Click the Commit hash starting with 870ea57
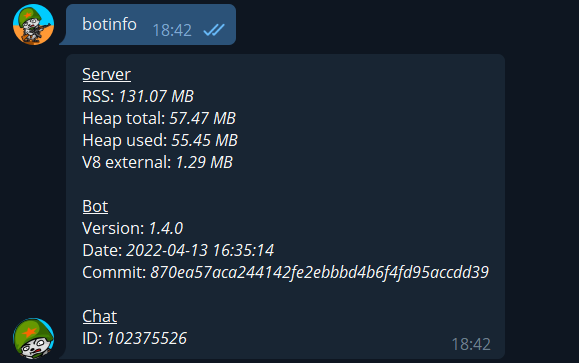579x363 pixels. 319,273
